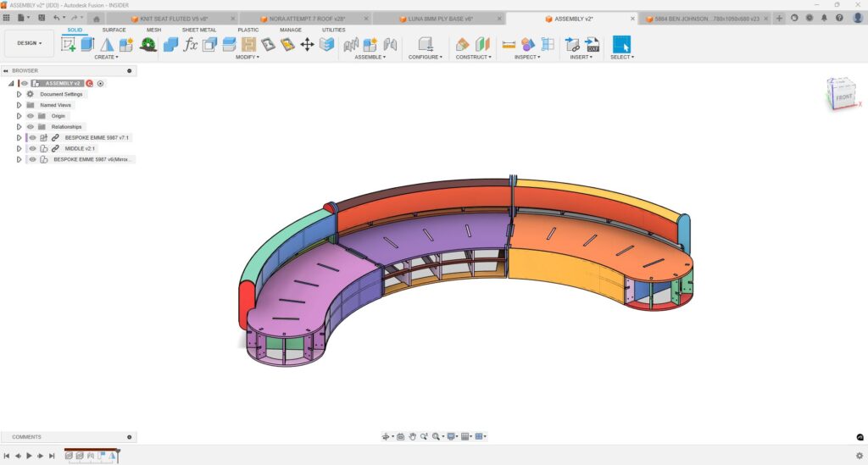Click the Interference inspect icon
Image resolution: width=868 pixels, height=465 pixels.
[x=528, y=44]
